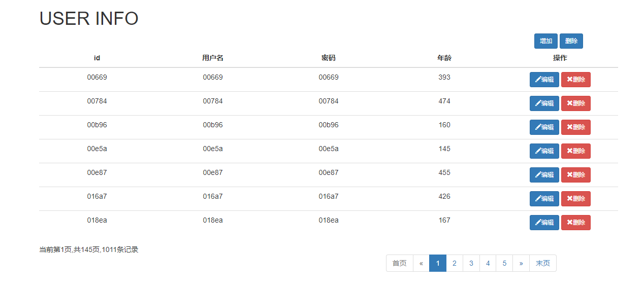Click the X delete icon for user 00669
644x289 pixels.
pyautogui.click(x=569, y=80)
